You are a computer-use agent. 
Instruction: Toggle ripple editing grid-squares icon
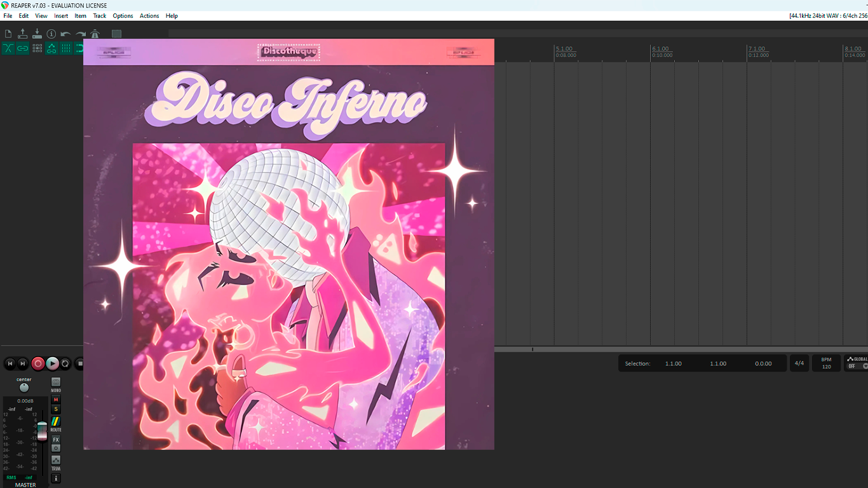pyautogui.click(x=37, y=48)
